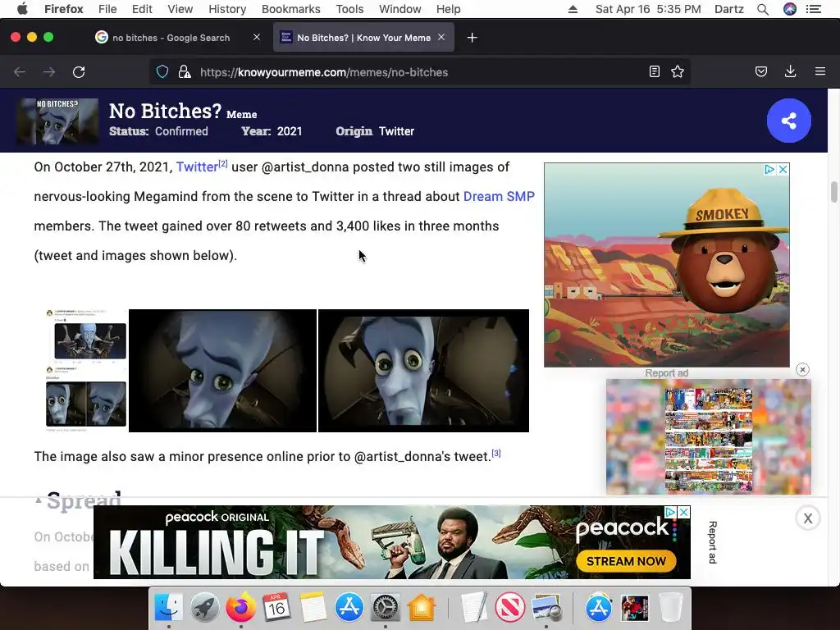The width and height of the screenshot is (840, 630).
Task: Close the Know Your Meme tab
Action: click(x=441, y=38)
